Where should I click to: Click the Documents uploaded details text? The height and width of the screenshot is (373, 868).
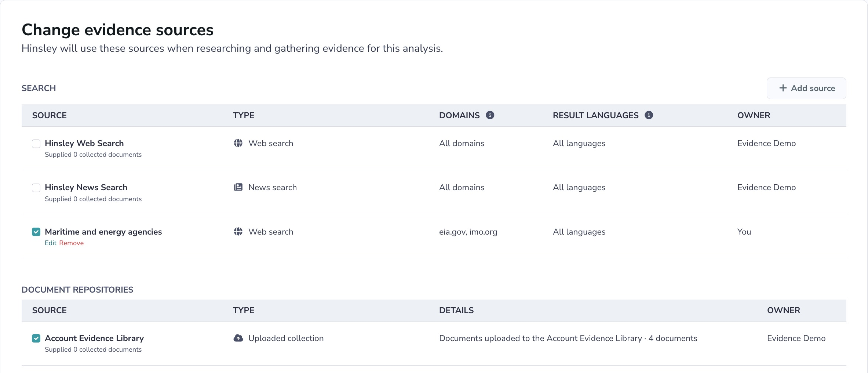(568, 338)
